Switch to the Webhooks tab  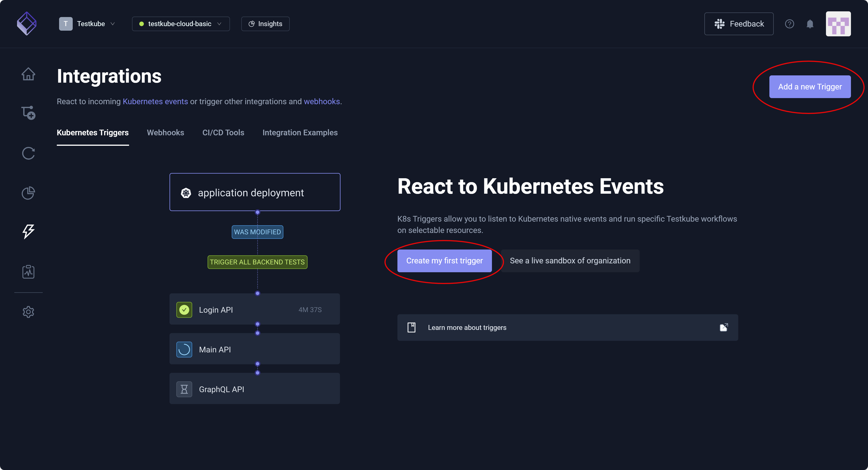[x=165, y=133]
